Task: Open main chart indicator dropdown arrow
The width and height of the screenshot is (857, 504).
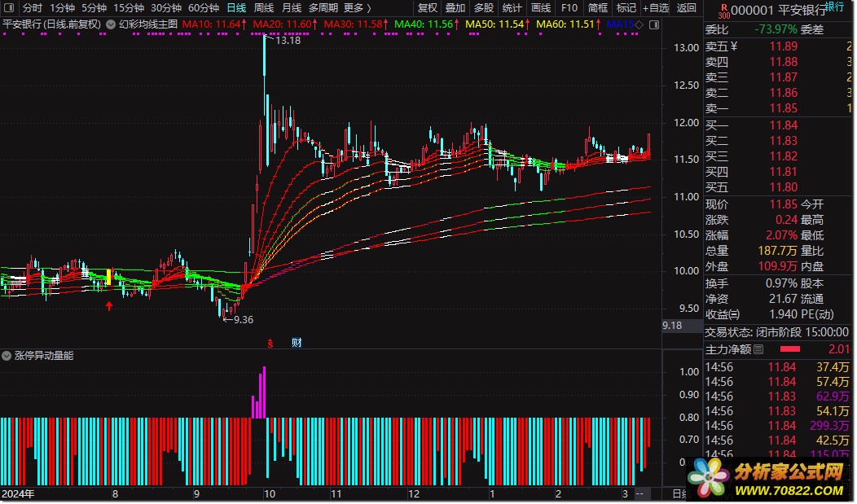Action: click(111, 24)
